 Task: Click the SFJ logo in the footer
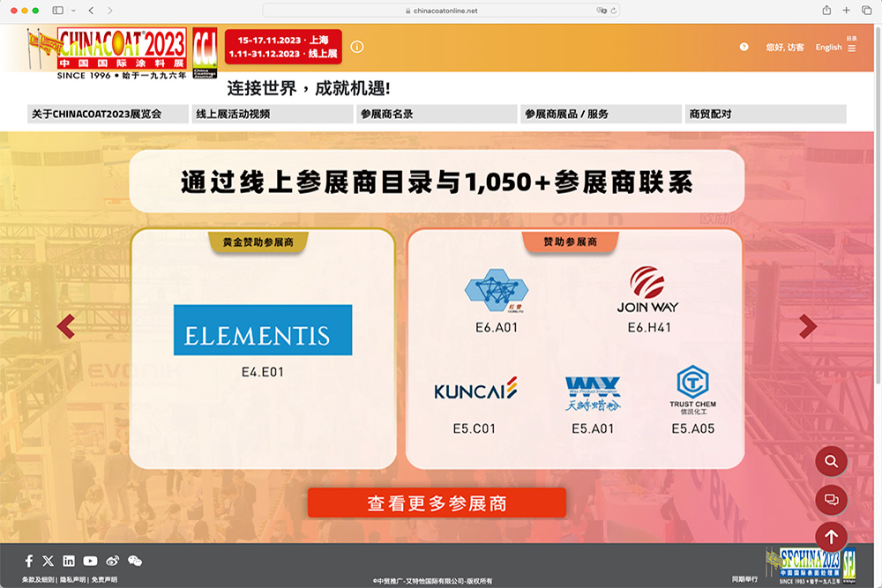849,564
